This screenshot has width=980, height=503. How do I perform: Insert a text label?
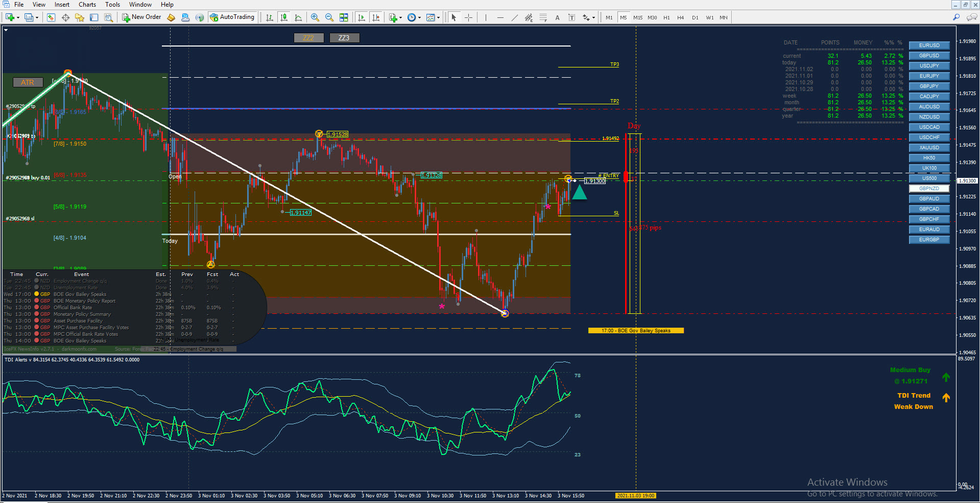571,17
